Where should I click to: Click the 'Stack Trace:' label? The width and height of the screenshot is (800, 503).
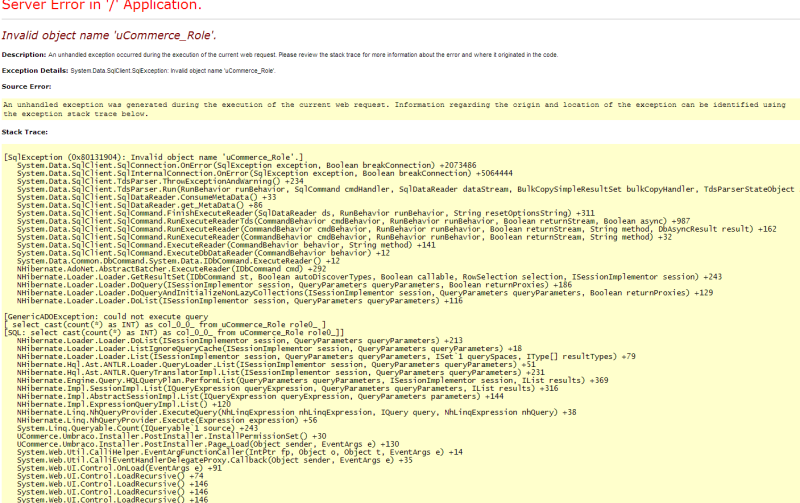click(x=24, y=132)
